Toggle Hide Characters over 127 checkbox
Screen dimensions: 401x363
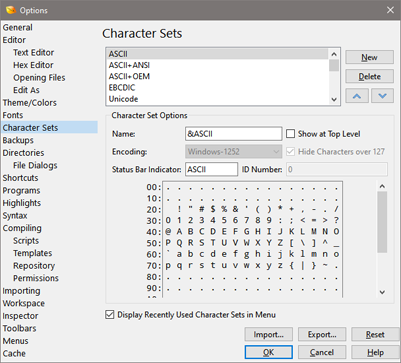click(291, 152)
